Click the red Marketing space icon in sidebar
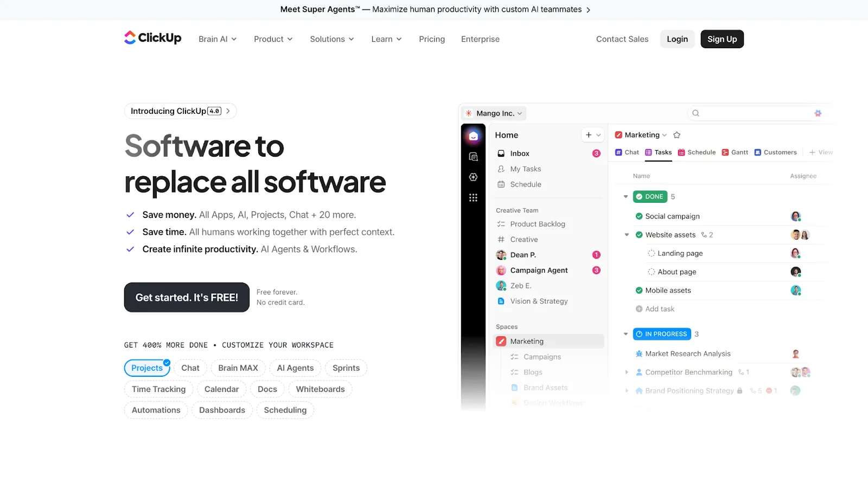This screenshot has height=489, width=868. click(501, 342)
